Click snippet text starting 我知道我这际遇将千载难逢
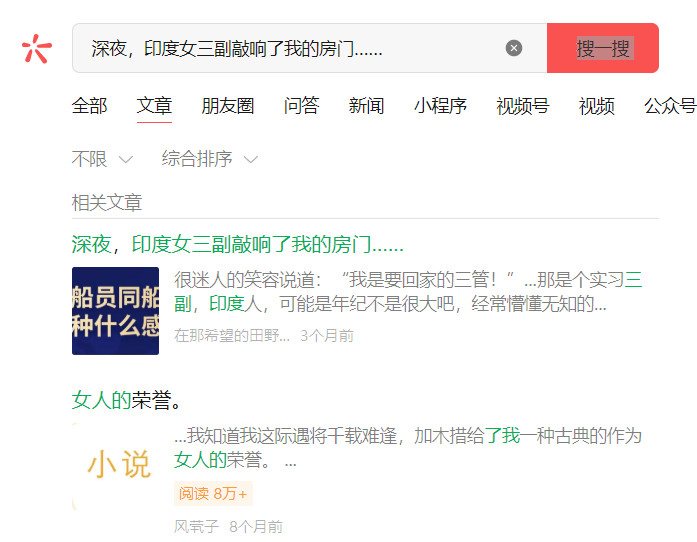Screen dimensions: 697x542 408,447
